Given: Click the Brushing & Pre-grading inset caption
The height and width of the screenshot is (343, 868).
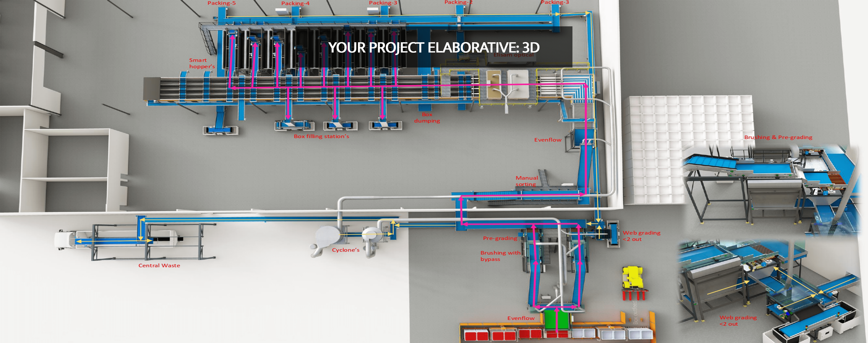Looking at the screenshot, I should click(778, 137).
